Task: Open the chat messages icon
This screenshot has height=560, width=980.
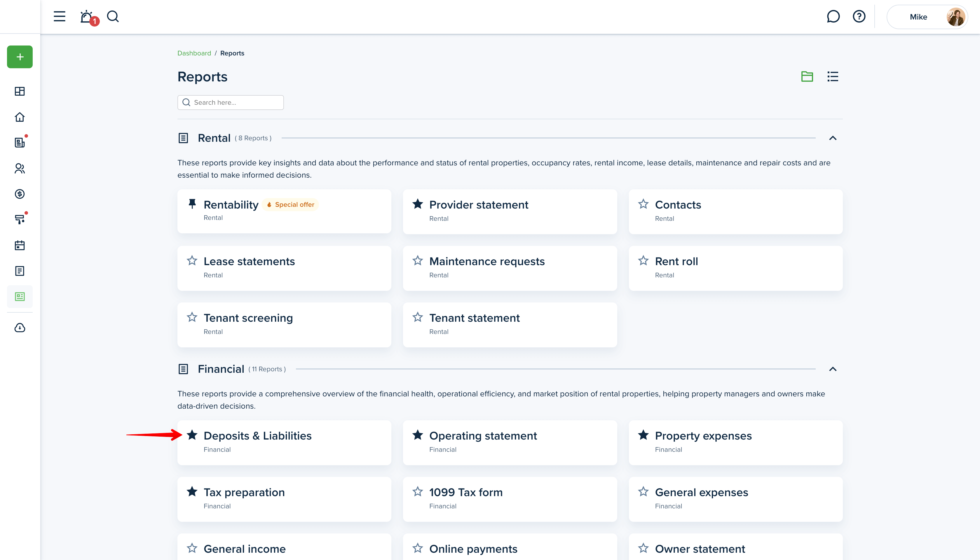Action: [x=833, y=17]
